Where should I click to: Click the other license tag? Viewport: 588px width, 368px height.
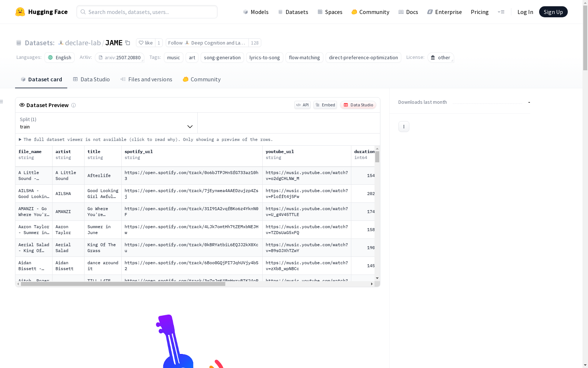(441, 57)
